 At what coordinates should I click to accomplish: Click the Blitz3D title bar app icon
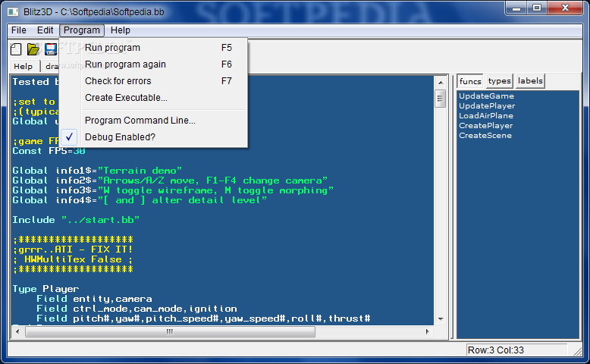(x=13, y=11)
